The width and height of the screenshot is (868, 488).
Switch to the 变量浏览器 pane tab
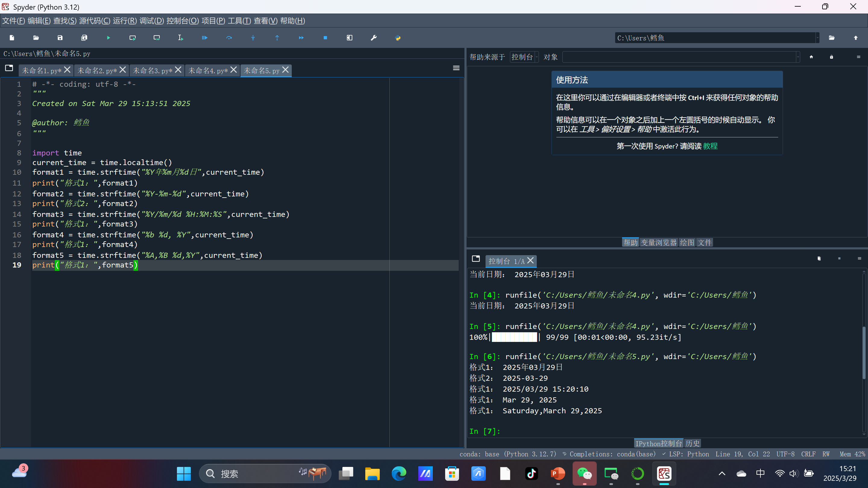click(x=659, y=242)
